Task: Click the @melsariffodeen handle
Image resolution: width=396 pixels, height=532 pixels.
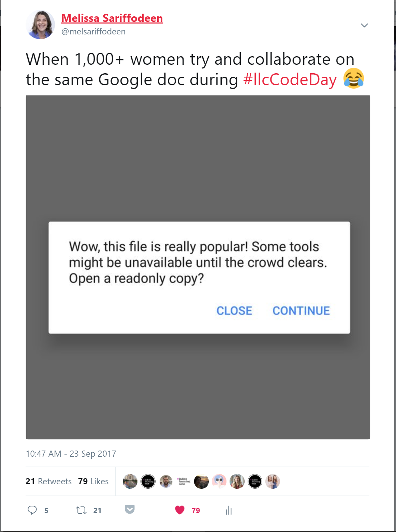Action: click(x=93, y=32)
